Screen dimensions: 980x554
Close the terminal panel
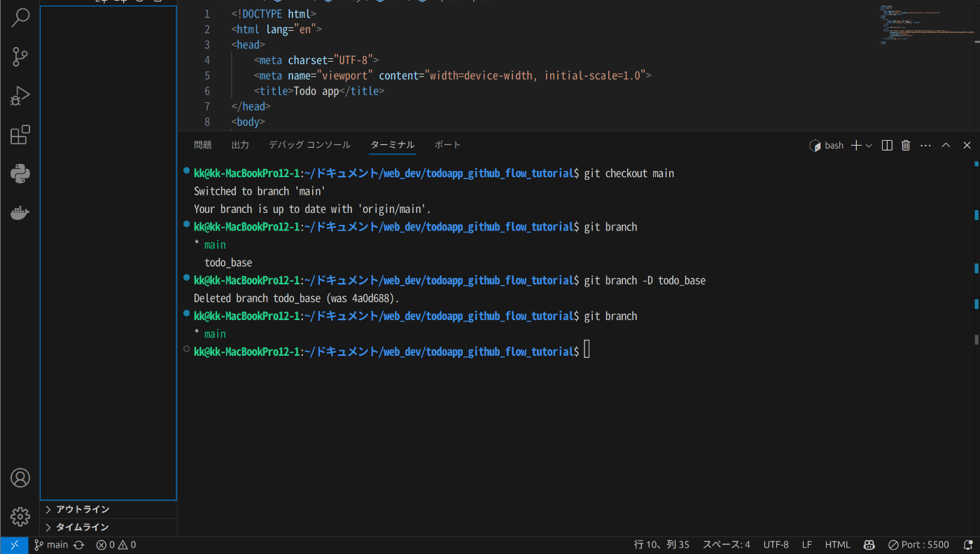(x=967, y=146)
